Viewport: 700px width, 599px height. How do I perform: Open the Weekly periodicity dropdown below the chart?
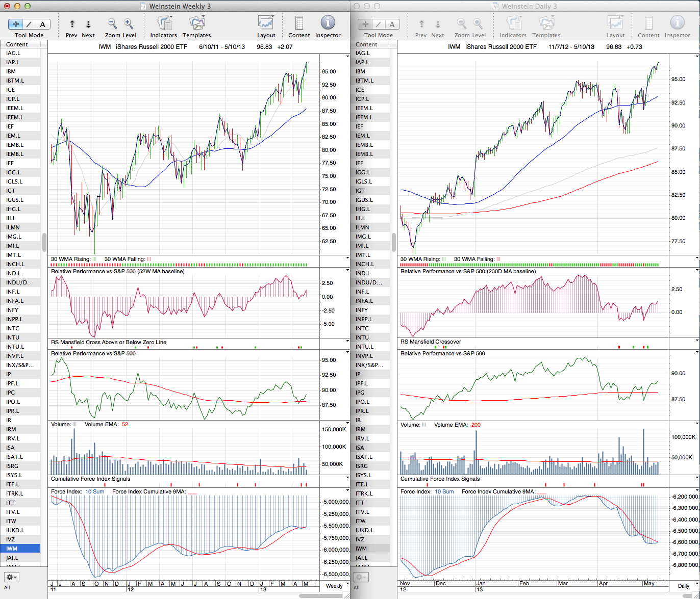(334, 586)
